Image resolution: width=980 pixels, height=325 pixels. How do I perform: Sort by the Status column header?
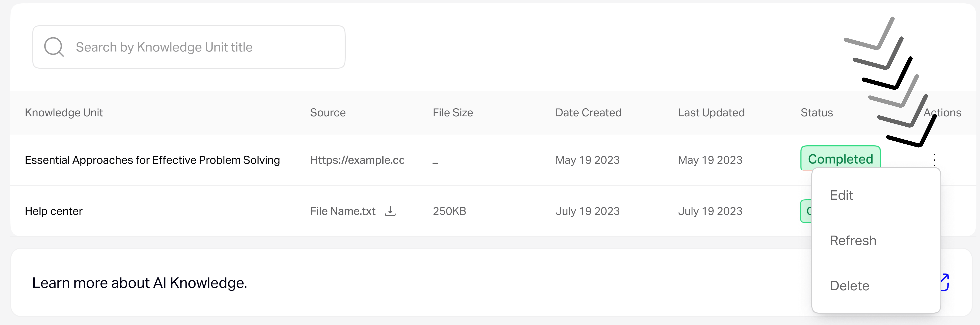[816, 113]
